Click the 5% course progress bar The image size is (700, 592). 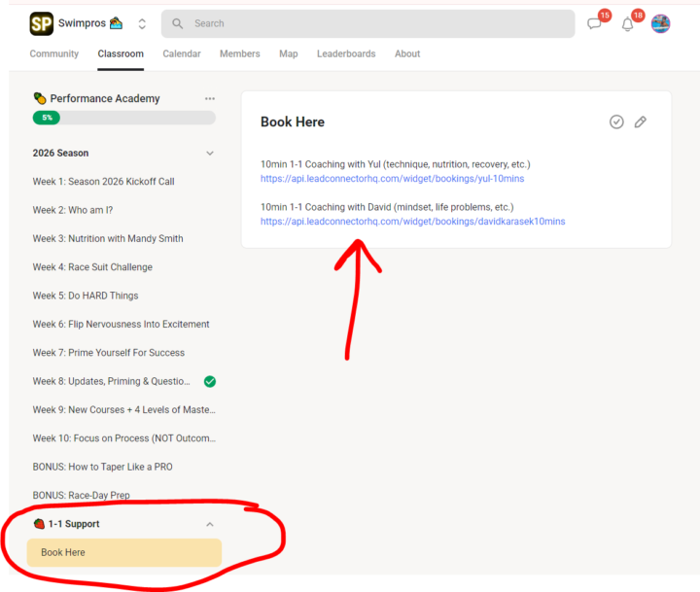coord(124,118)
